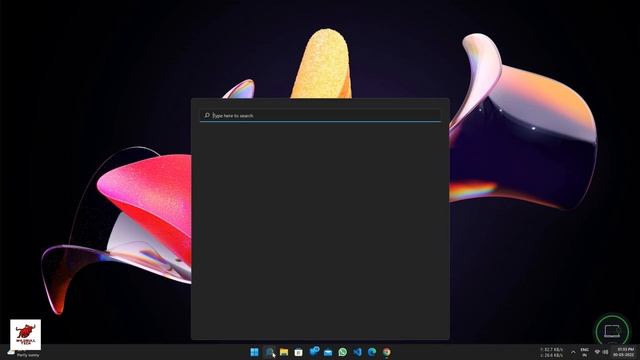
Task: Open the white app next to File Explorer
Action: click(298, 352)
